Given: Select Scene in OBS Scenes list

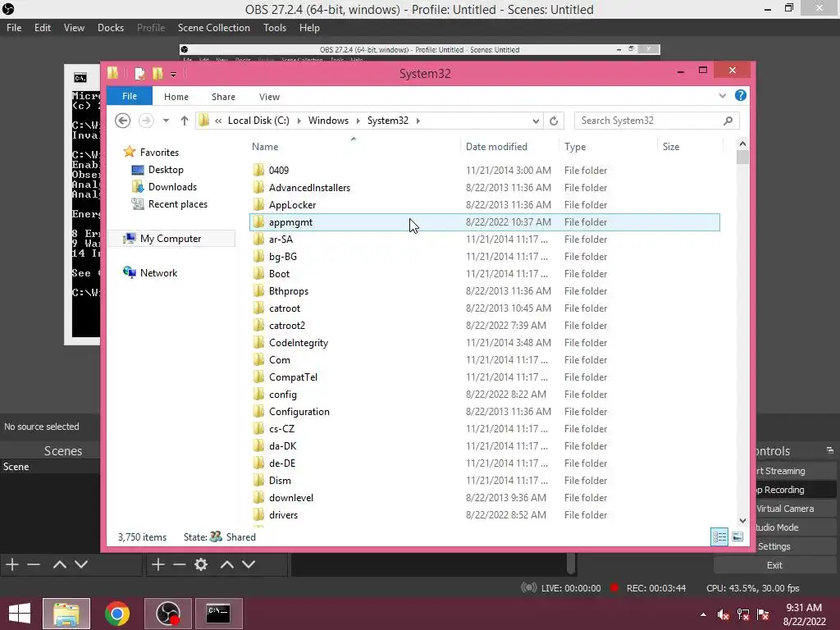Looking at the screenshot, I should coord(50,467).
